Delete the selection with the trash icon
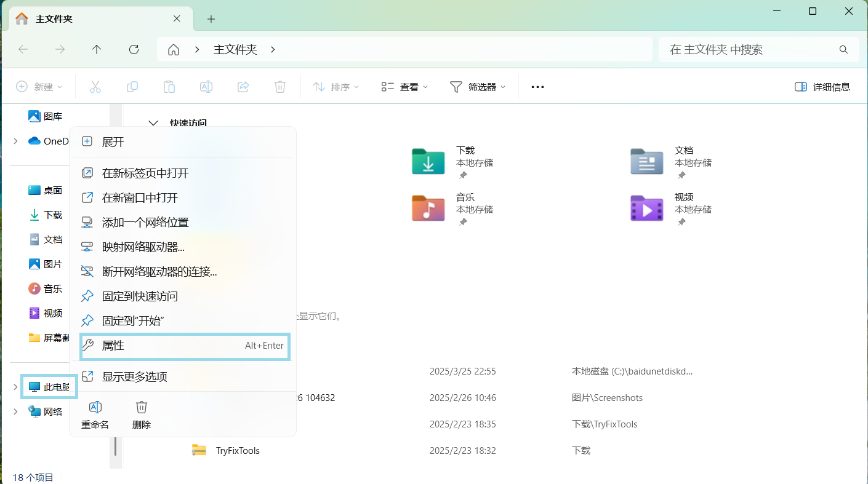 coord(280,86)
